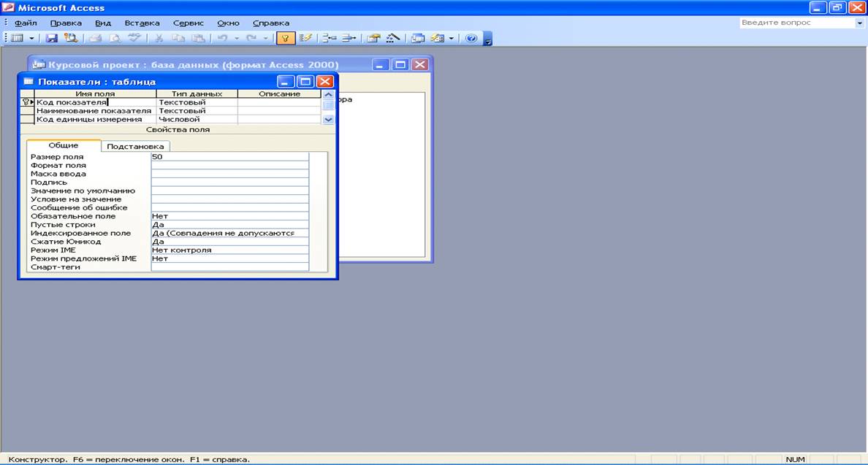
Task: Click the Маска ввода property box
Action: (229, 174)
